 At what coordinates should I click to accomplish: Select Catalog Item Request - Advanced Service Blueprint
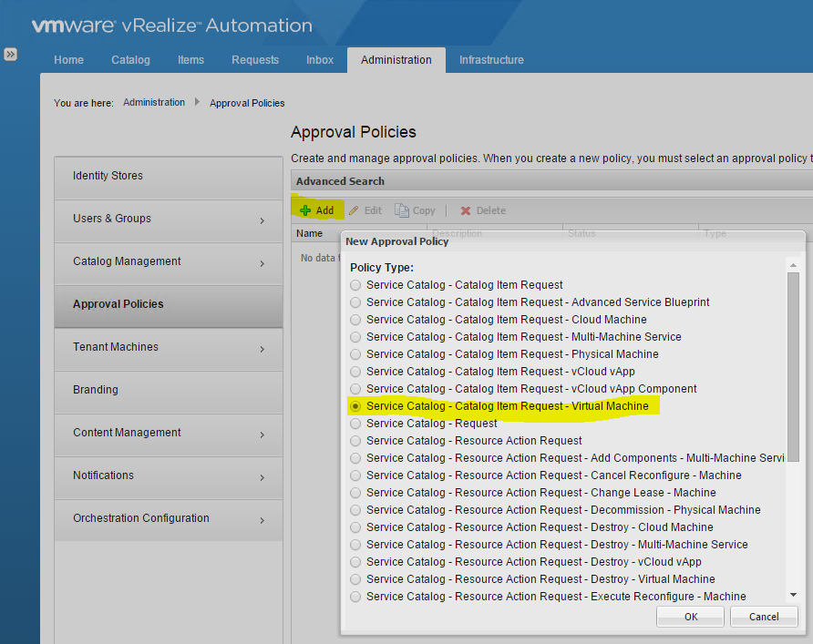(x=355, y=302)
